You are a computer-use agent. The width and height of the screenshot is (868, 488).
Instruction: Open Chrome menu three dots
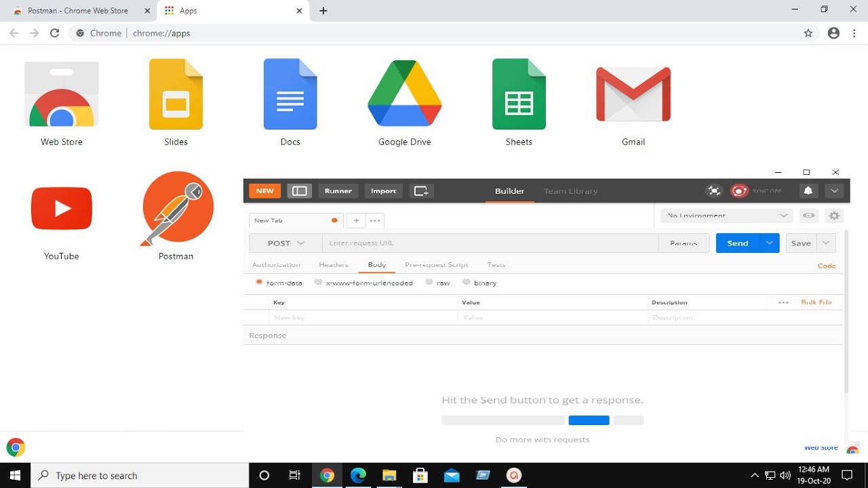pos(855,33)
